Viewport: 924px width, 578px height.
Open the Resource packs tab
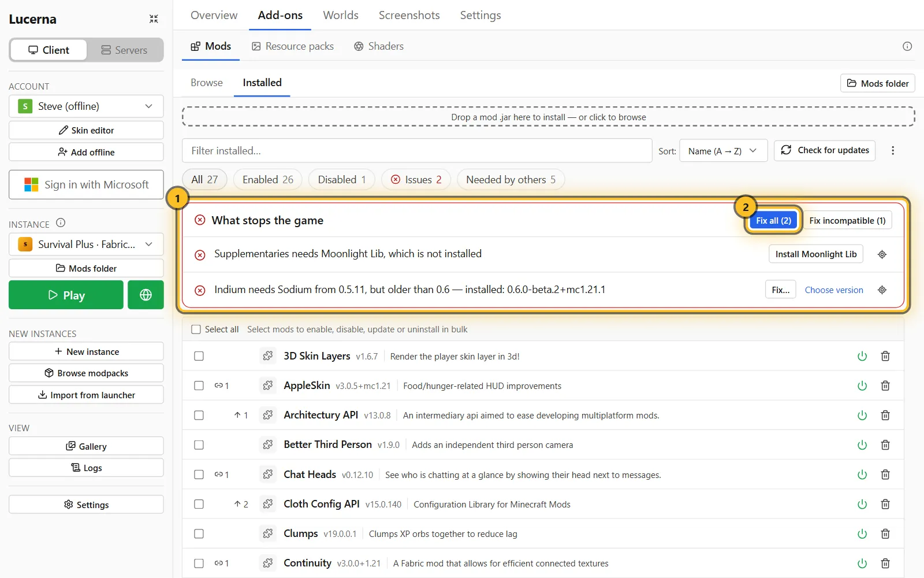[293, 46]
